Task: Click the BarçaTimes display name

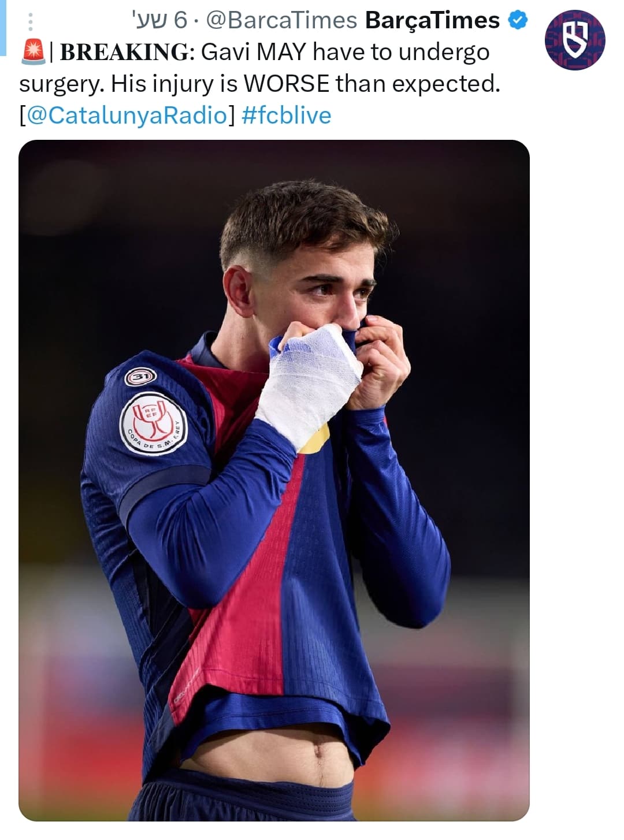Action: [x=433, y=21]
